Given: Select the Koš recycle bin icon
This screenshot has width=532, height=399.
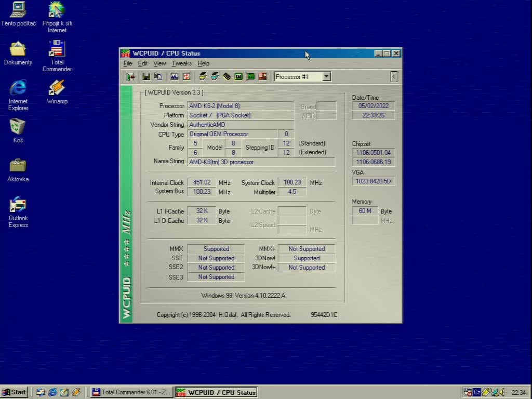Looking at the screenshot, I should click(x=18, y=130).
